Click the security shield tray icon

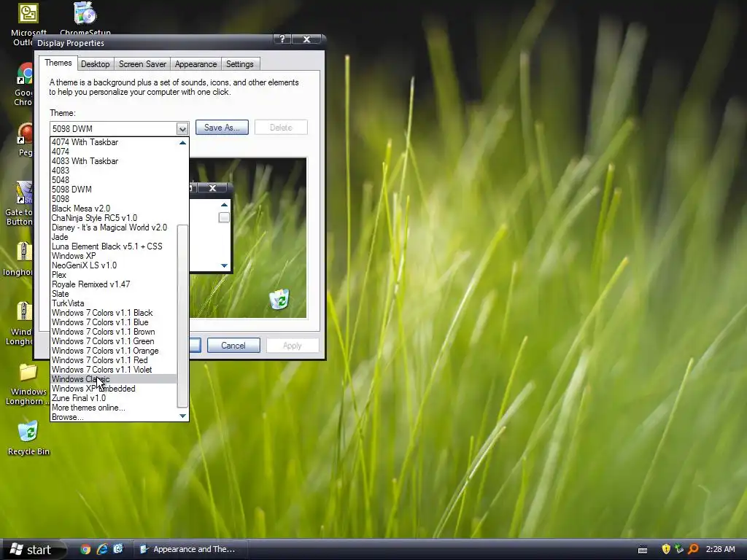point(666,549)
